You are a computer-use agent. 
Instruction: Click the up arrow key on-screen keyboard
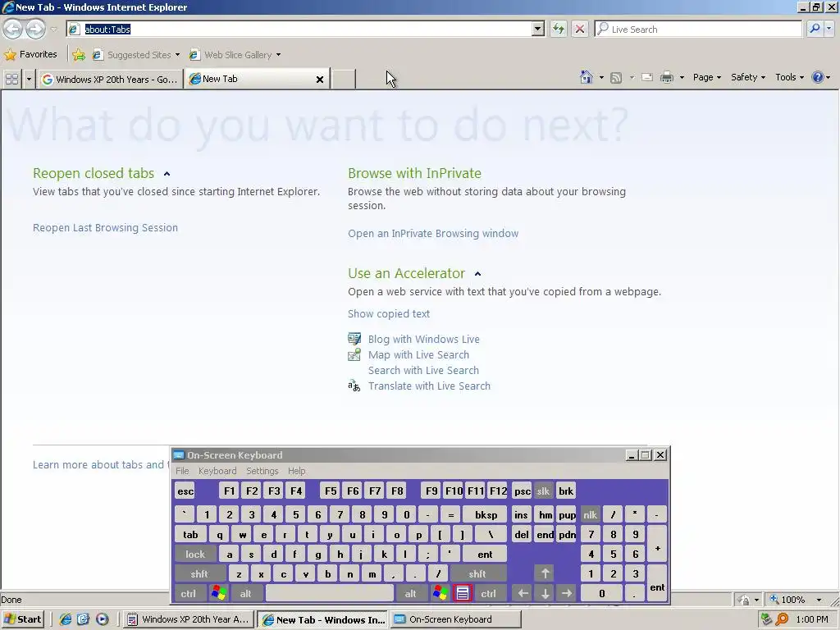pos(545,573)
